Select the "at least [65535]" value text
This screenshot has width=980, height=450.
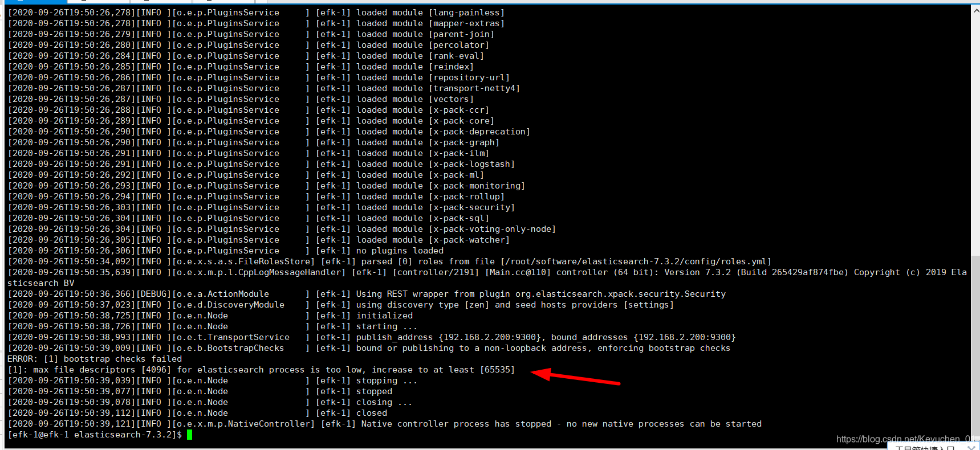coord(474,370)
